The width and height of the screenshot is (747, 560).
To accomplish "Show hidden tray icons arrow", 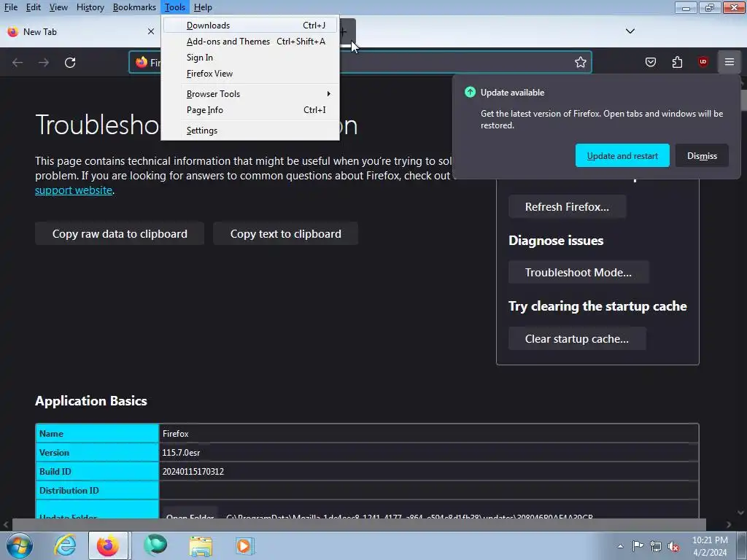I will 620,546.
